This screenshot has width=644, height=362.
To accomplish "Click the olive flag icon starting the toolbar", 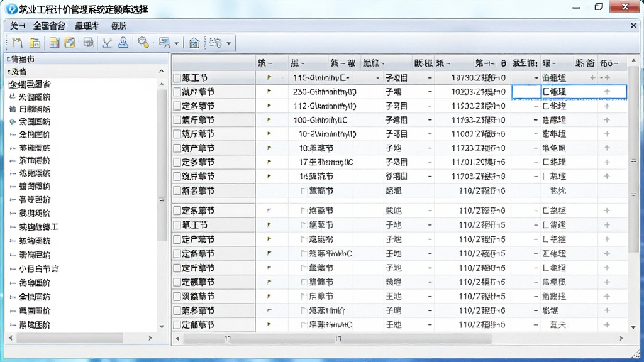I will [17, 43].
